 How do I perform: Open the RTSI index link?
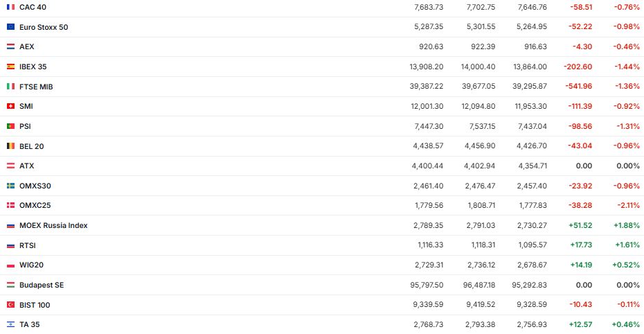point(28,245)
